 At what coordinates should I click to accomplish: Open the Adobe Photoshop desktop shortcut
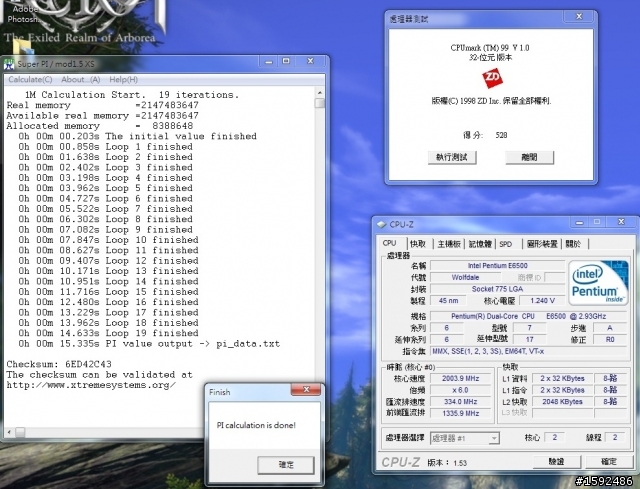24,14
